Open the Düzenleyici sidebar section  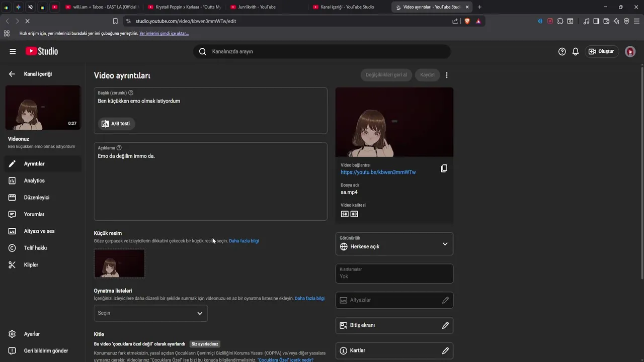[43, 198]
